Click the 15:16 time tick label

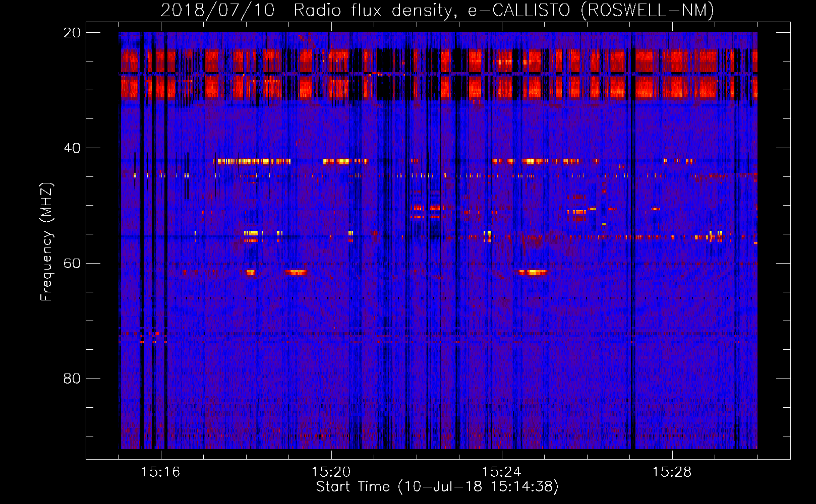click(x=160, y=472)
